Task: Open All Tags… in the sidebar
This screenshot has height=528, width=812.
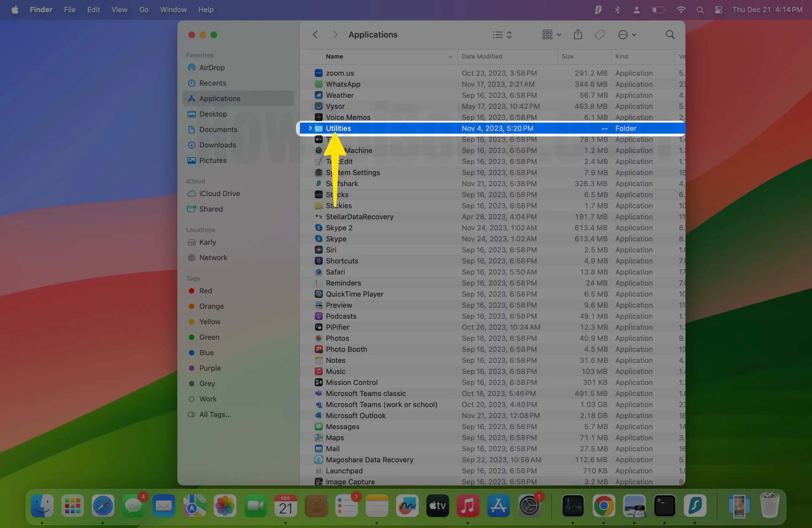Action: click(x=238, y=414)
